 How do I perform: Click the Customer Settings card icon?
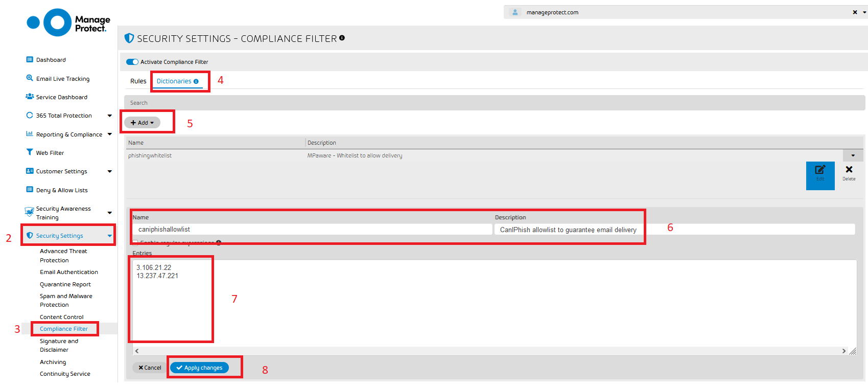coord(30,171)
